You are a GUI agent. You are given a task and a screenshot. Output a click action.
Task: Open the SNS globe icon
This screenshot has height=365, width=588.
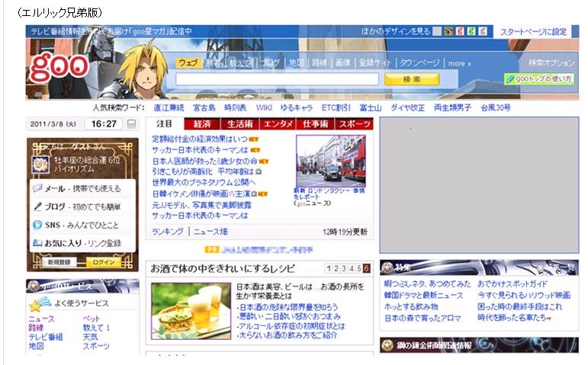coord(37,225)
